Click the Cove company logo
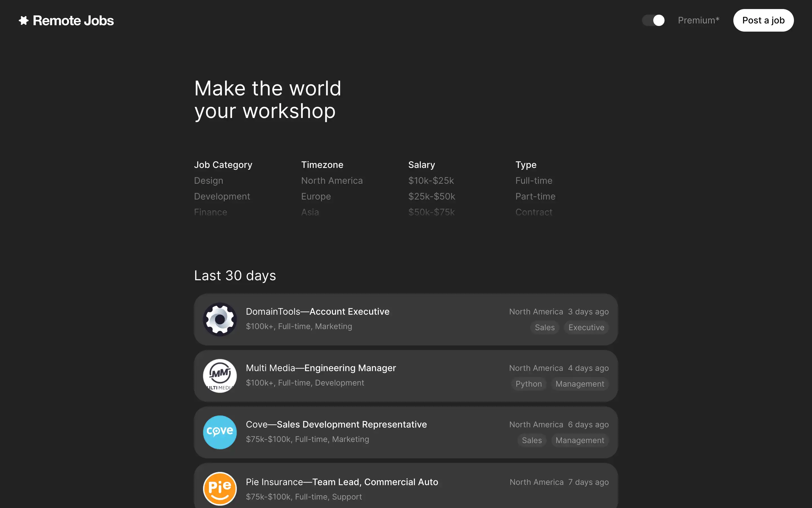 click(x=220, y=432)
